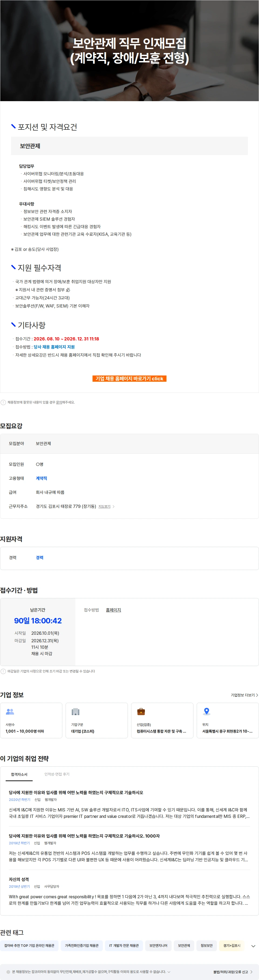Click the 당사 채용 홈페이지 지원 text
This screenshot has width=259, height=980.
[x=54, y=347]
